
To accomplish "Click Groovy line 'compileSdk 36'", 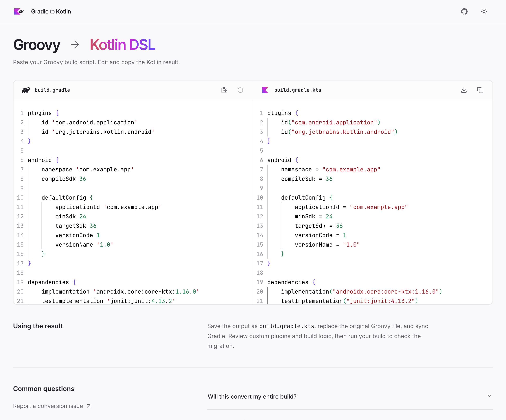I will pos(64,179).
